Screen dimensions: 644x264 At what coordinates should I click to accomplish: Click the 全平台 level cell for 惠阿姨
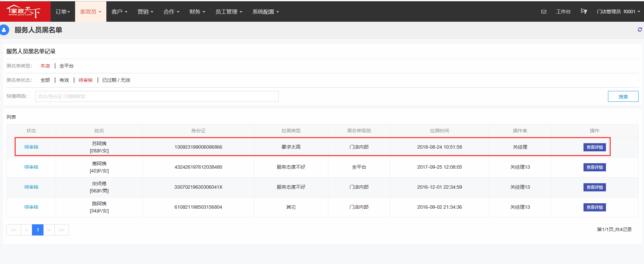(359, 167)
